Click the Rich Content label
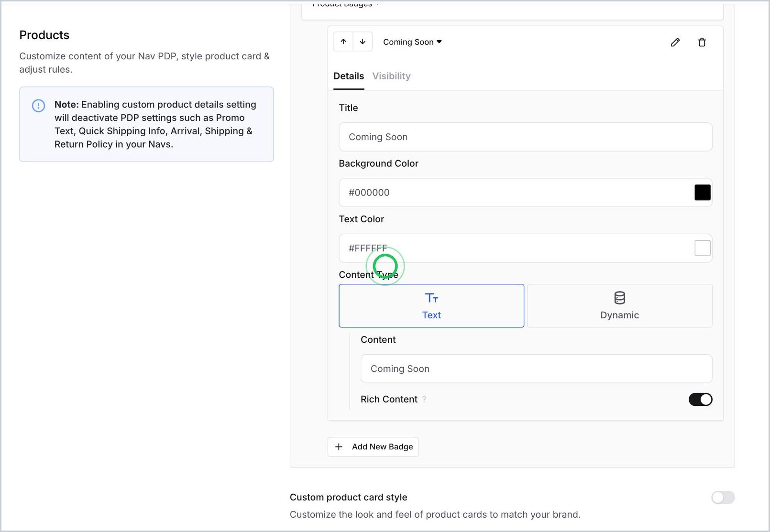The image size is (770, 532). point(389,399)
